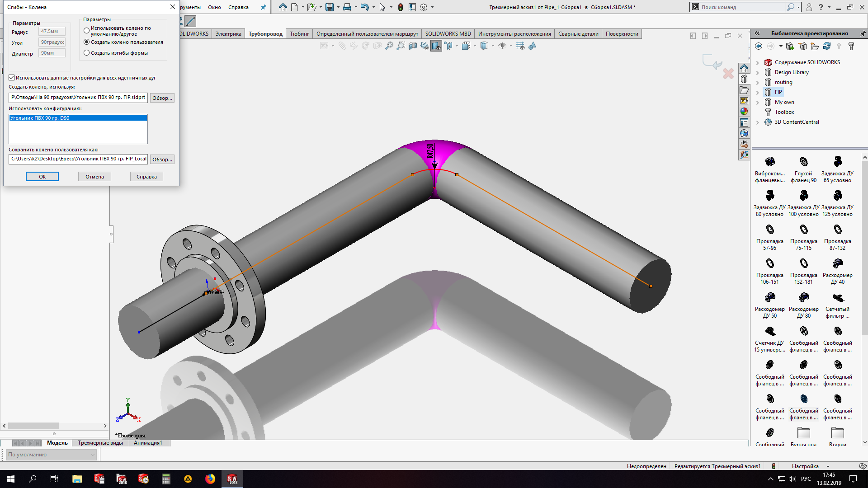The image size is (868, 488).
Task: Select Угольник ПВХ 90 гр. D90 configuration
Action: (77, 117)
